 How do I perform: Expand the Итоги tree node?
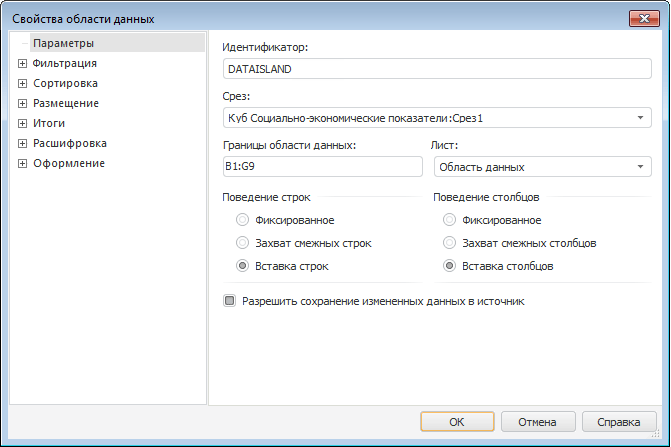coord(22,124)
